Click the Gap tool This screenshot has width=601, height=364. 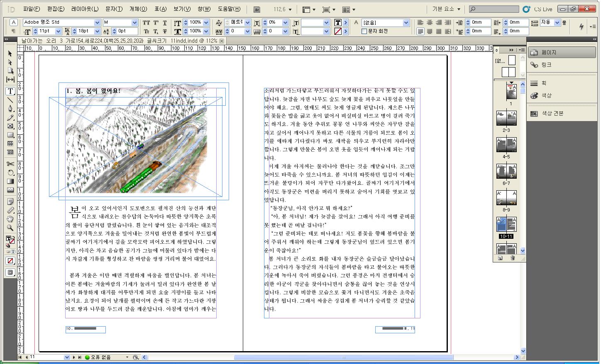point(10,80)
